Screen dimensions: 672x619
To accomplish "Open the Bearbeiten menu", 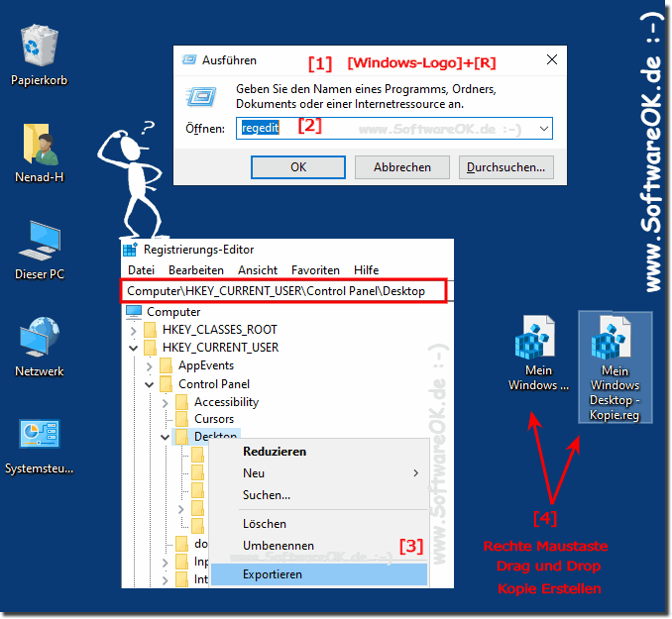I will [x=196, y=270].
